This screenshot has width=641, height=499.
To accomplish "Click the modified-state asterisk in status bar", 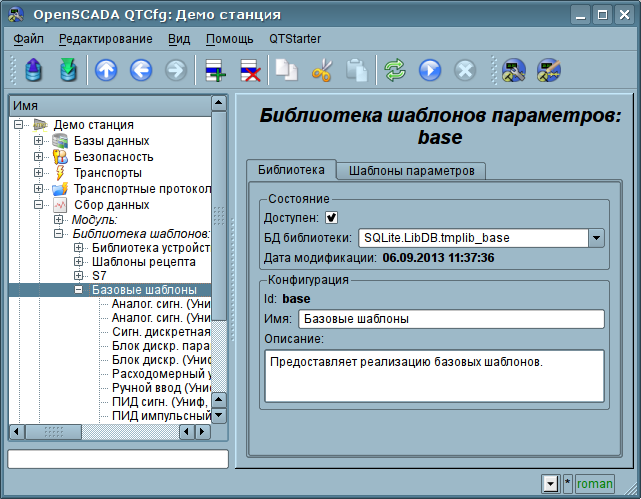I will [x=567, y=483].
